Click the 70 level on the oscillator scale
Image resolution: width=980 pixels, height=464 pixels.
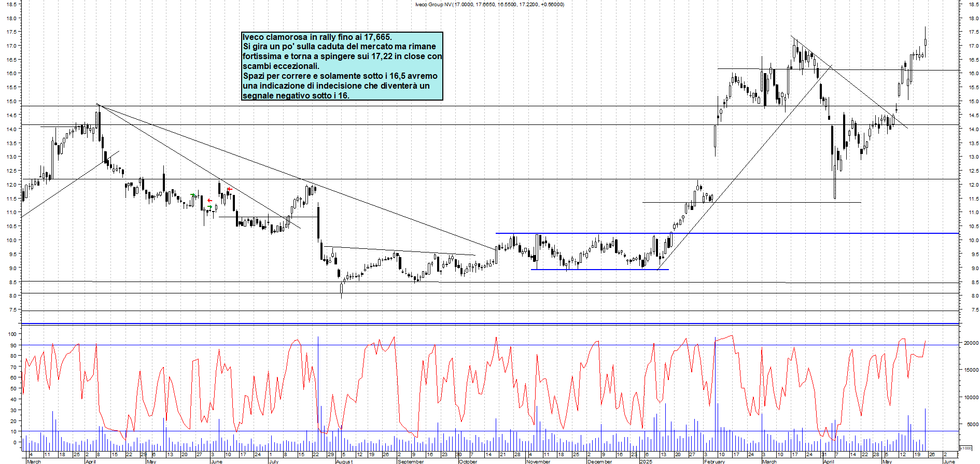click(13, 367)
